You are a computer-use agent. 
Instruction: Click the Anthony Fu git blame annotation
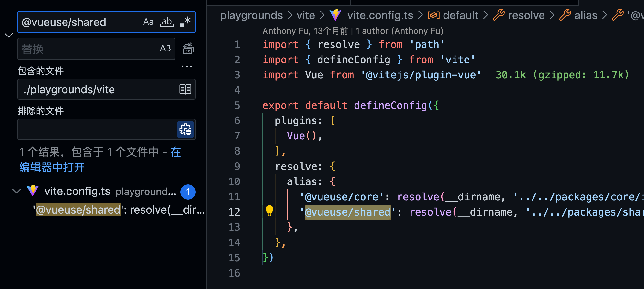pos(353,31)
